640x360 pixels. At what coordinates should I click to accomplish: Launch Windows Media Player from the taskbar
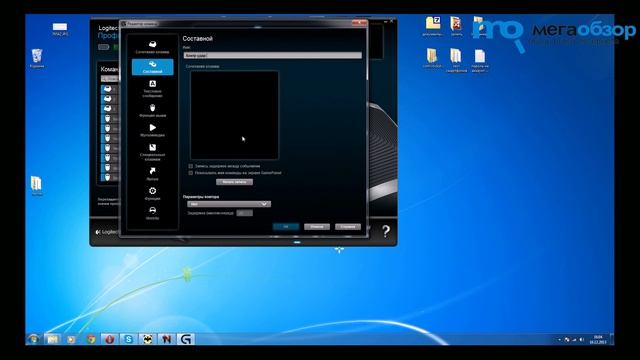coord(71,339)
